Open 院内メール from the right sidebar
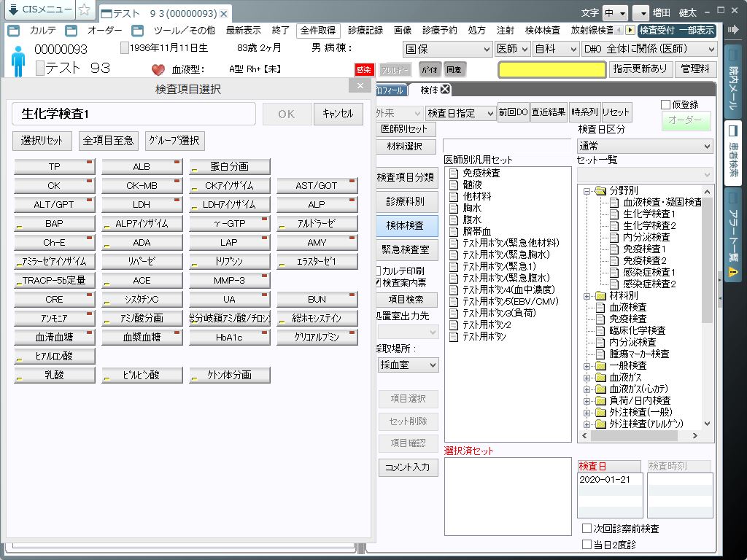This screenshot has height=560, width=747. tap(732, 82)
